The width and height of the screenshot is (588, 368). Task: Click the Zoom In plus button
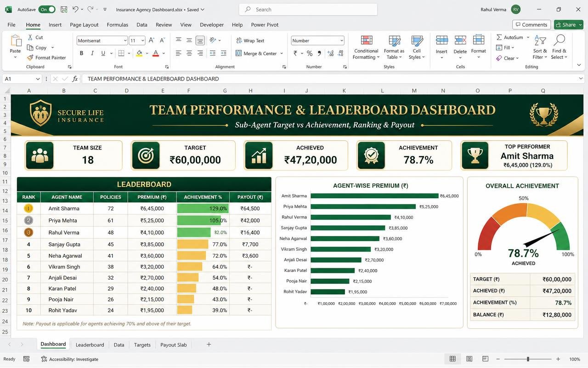558,359
